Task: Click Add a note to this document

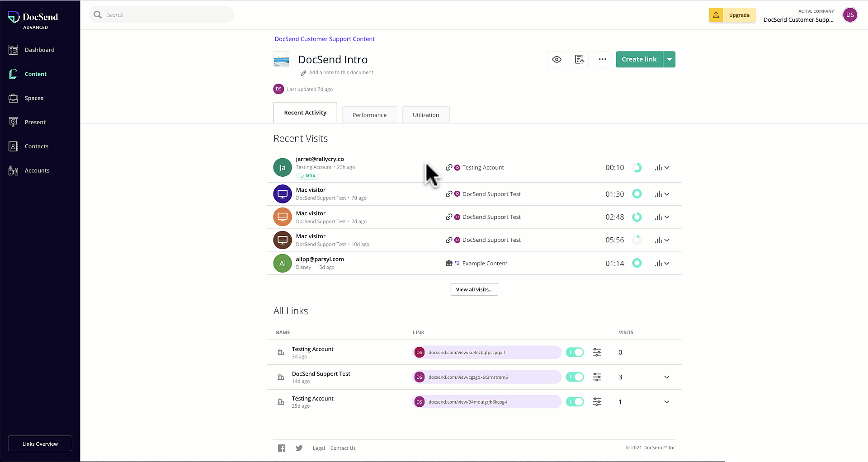Action: [x=341, y=72]
